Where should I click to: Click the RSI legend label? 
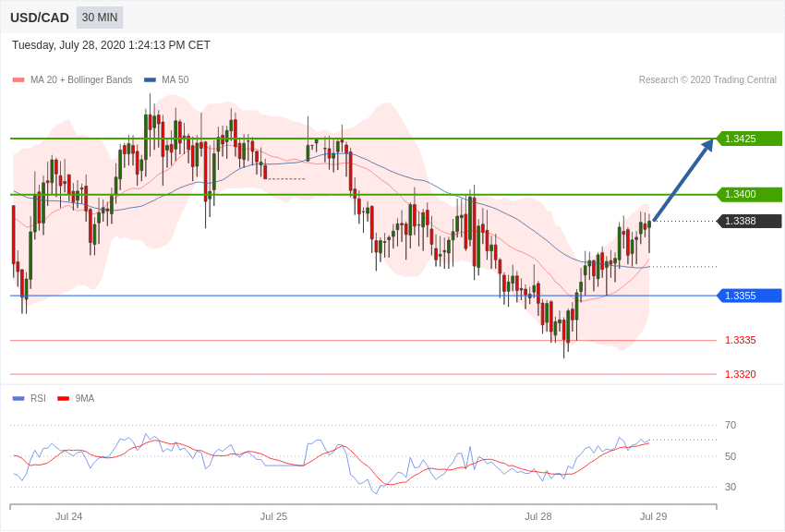click(x=38, y=398)
